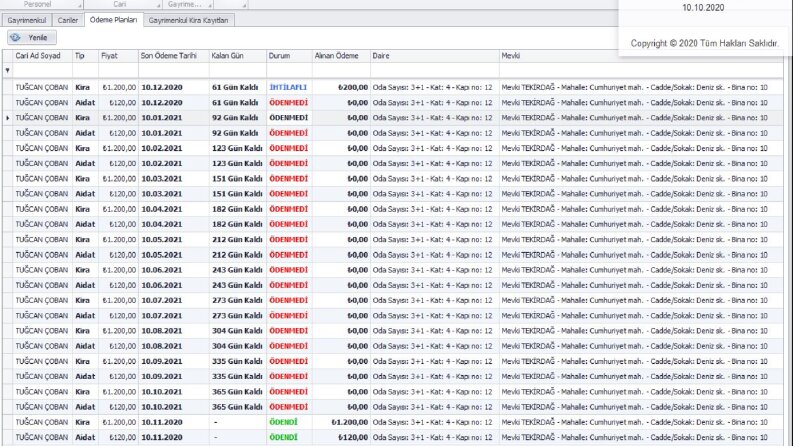Sort by the Durum column header
The height and width of the screenshot is (446, 793).
coord(289,56)
